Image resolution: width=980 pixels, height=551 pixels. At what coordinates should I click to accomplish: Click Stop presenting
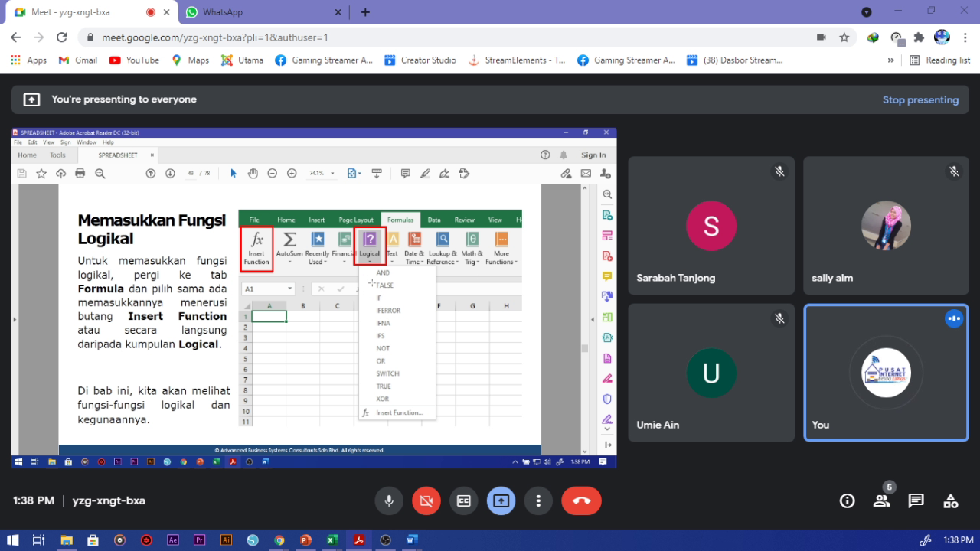pos(920,99)
